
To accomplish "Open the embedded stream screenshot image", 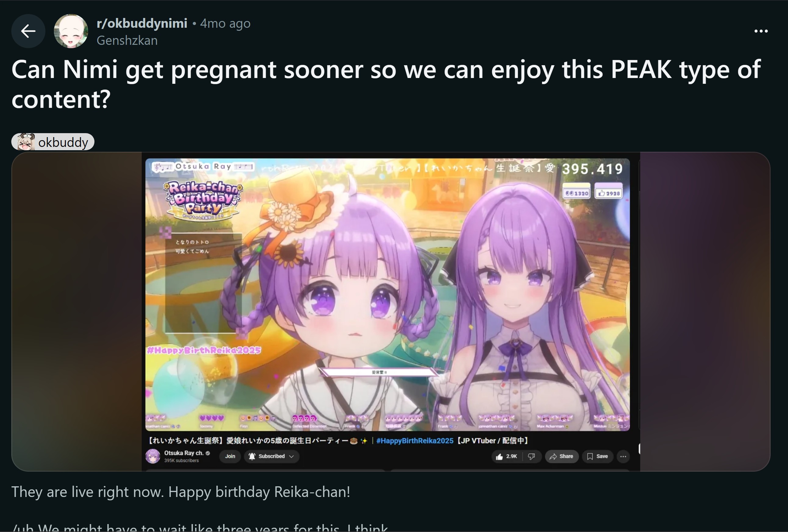I will pyautogui.click(x=391, y=312).
